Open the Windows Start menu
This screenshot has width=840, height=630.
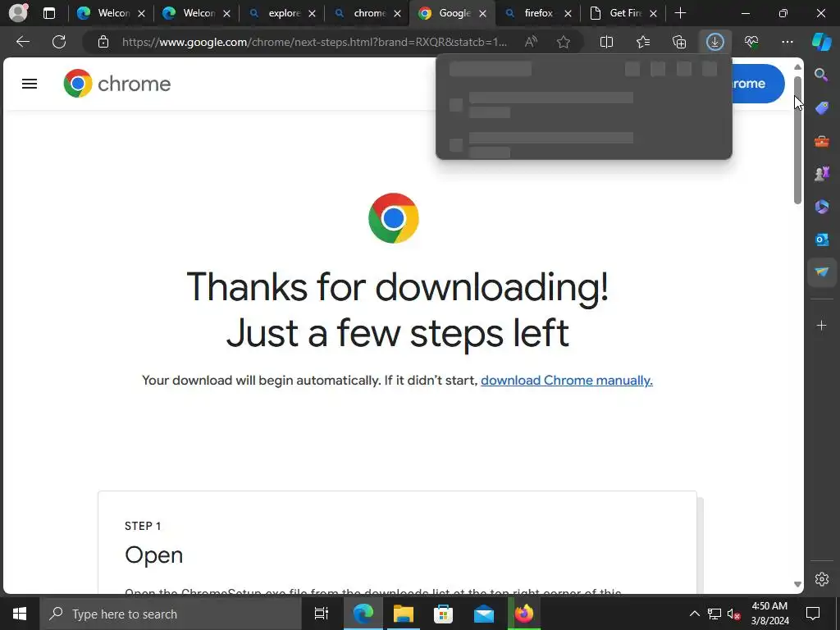coord(20,614)
